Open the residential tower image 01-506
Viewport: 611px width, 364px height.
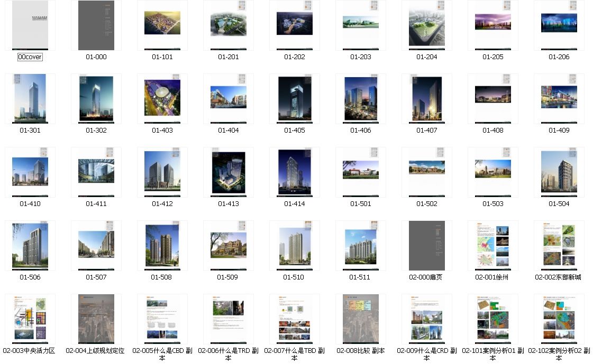pos(30,245)
